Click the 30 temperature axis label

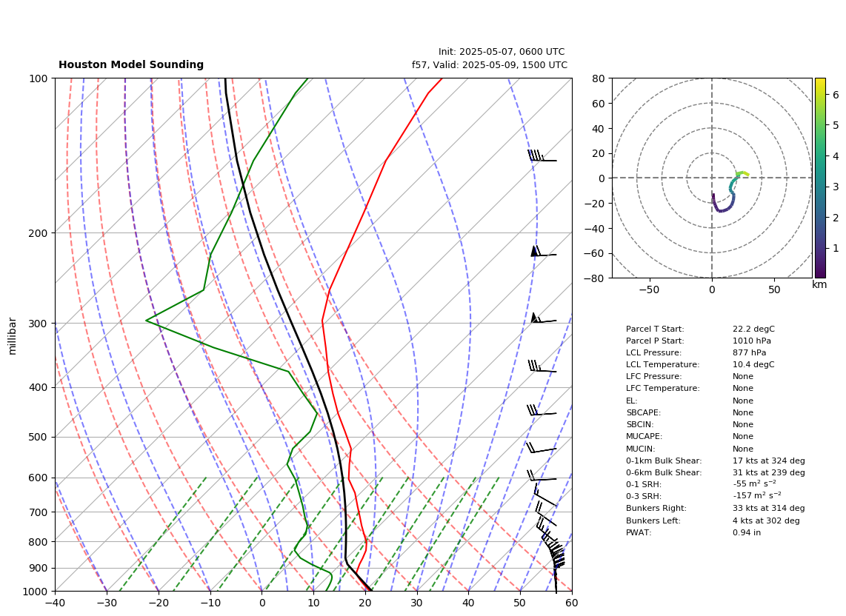click(417, 603)
